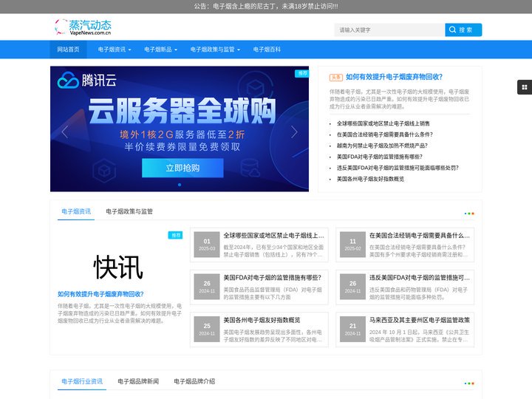Open 网站首页 in the navigation bar
The height and width of the screenshot is (399, 532).
[68, 50]
